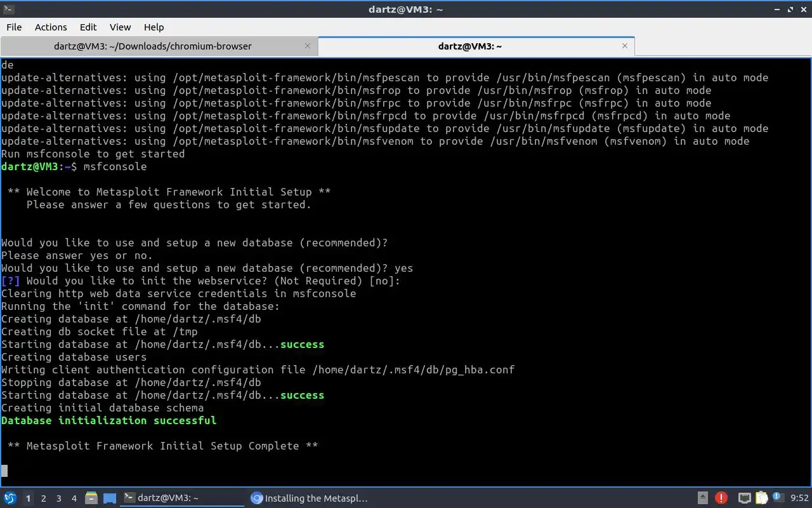Click the '[?]' webservice prompt marker

(x=11, y=281)
